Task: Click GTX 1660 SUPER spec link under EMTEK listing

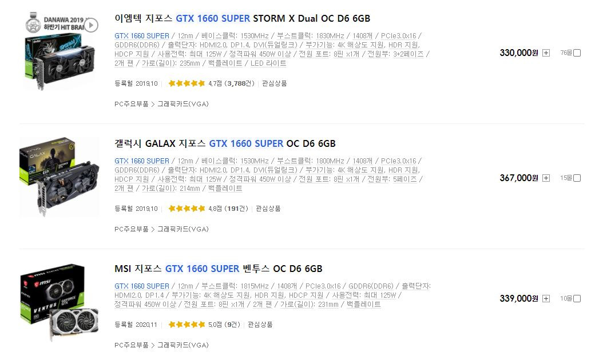Action: tap(141, 35)
